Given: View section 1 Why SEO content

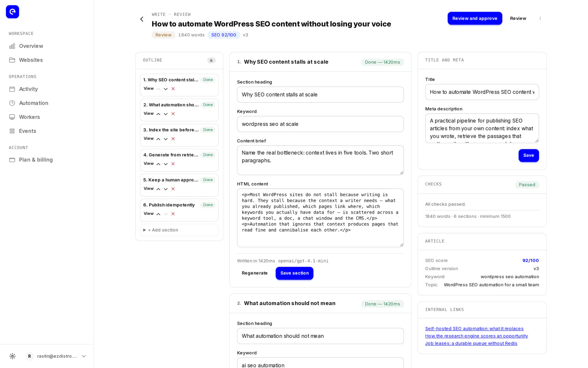Looking at the screenshot, I should pos(148,89).
